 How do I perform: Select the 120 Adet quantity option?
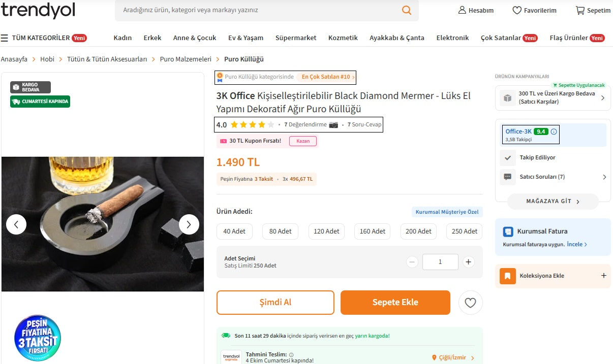point(326,231)
